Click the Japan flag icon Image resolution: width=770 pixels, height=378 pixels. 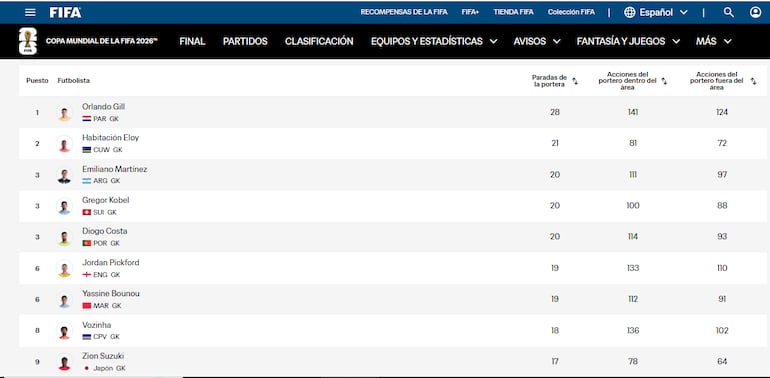click(x=86, y=368)
